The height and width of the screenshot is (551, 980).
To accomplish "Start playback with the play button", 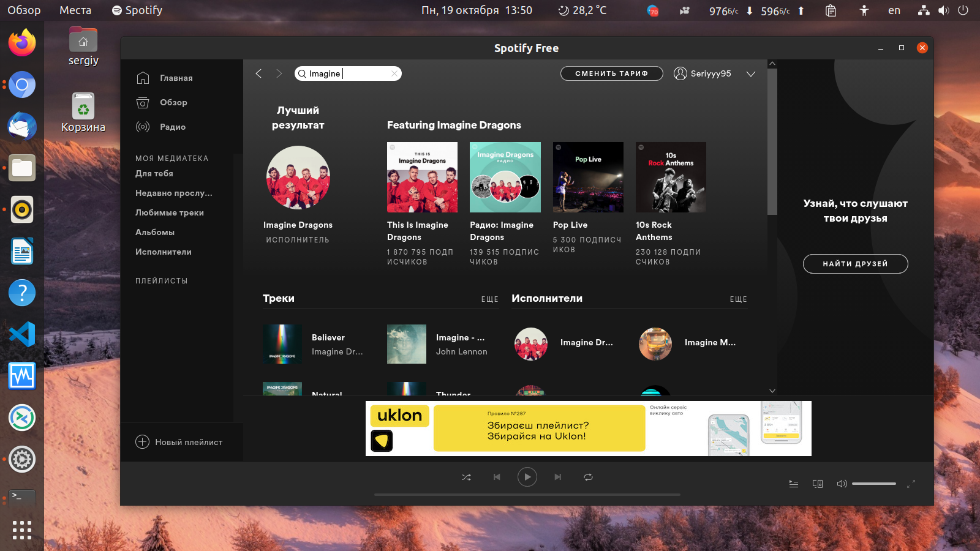I will point(527,477).
